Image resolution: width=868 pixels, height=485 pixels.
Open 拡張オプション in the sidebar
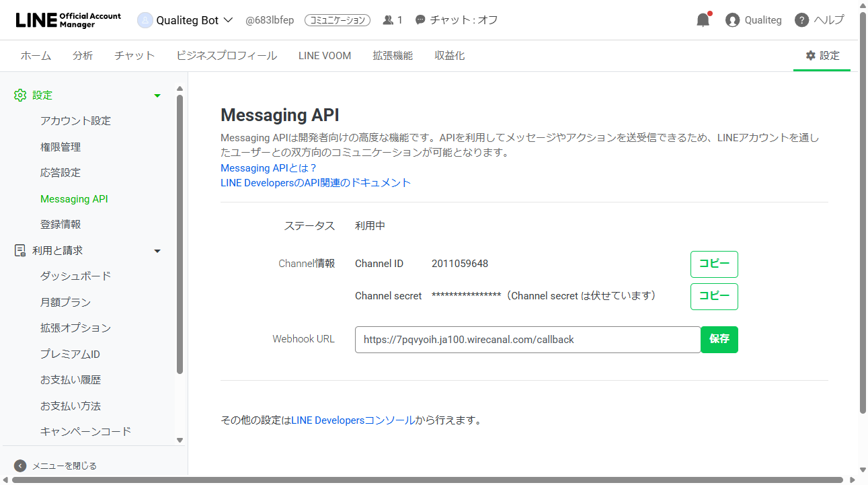(x=75, y=328)
